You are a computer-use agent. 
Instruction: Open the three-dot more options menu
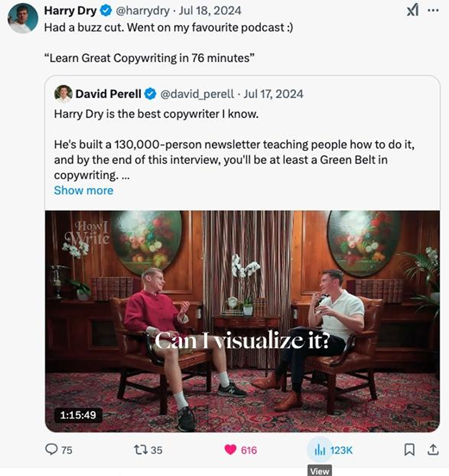[x=433, y=11]
